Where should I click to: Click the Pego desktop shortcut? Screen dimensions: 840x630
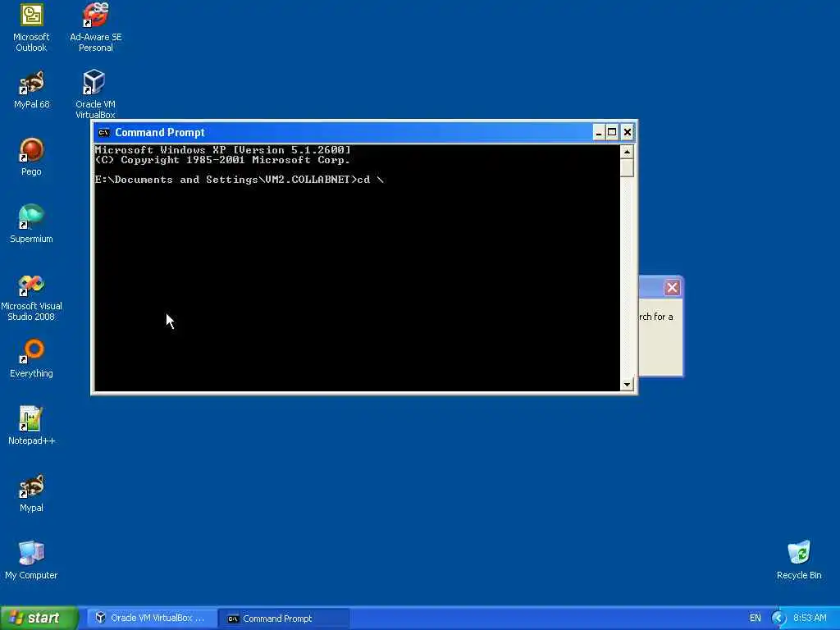pyautogui.click(x=31, y=157)
